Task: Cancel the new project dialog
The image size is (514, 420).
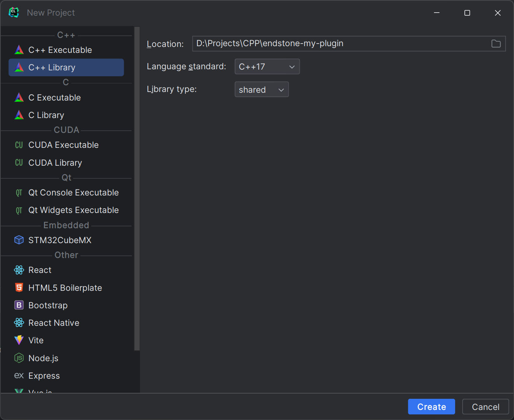Action: [x=485, y=407]
